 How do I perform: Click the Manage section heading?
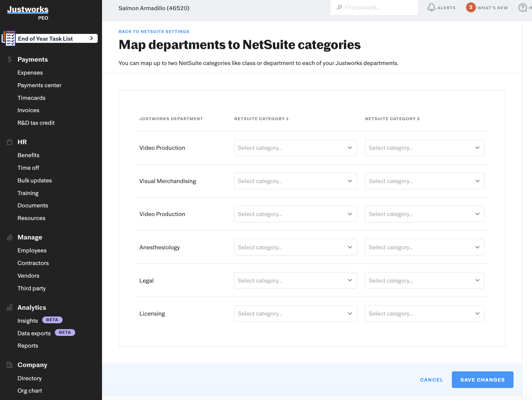click(30, 237)
